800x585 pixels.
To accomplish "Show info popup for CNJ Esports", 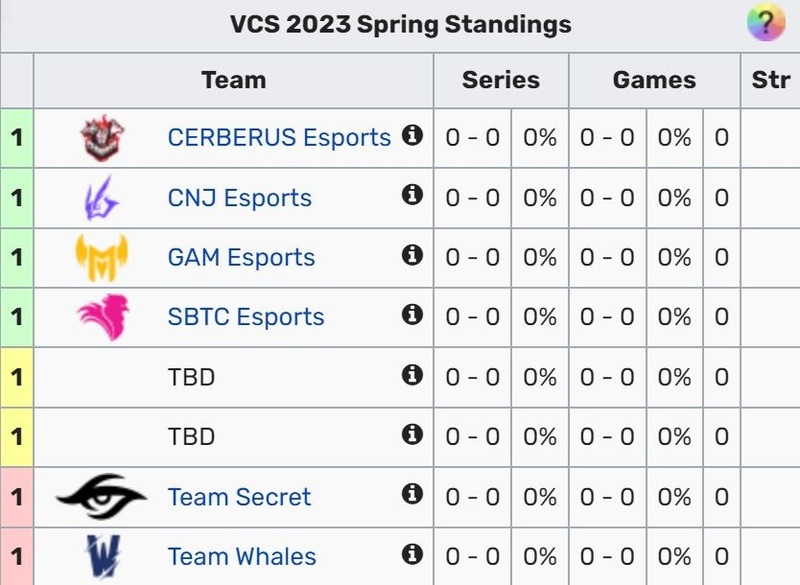I will pos(412,195).
